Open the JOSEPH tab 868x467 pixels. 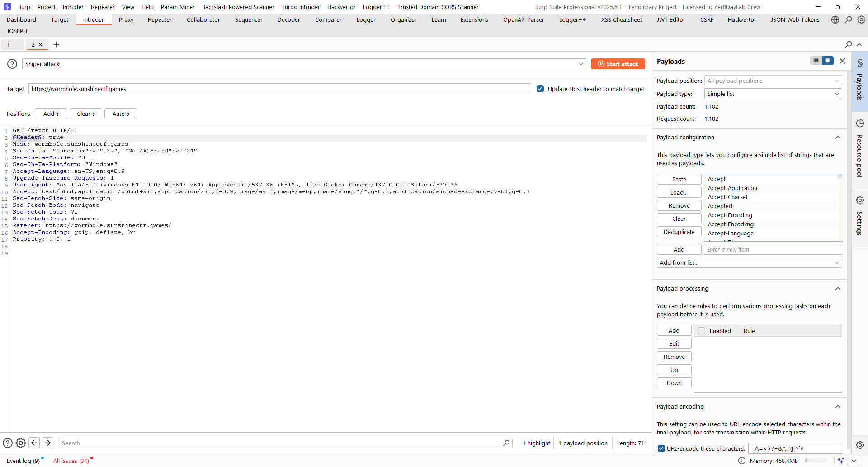point(17,31)
